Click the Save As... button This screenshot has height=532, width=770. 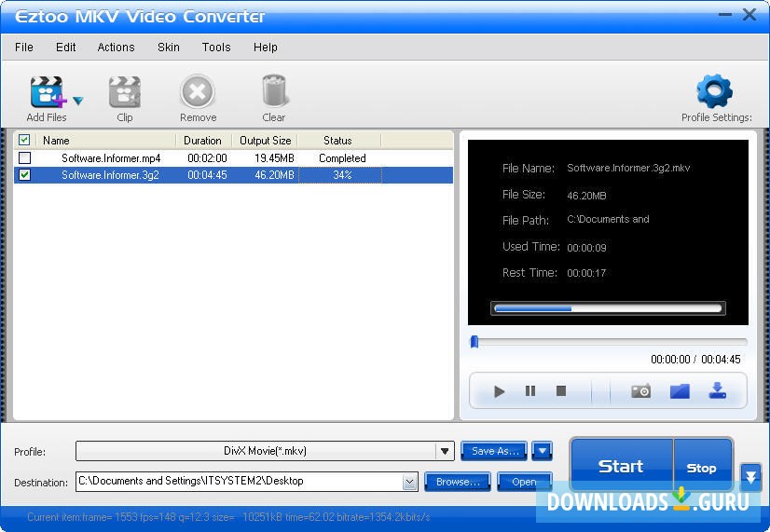pos(494,451)
